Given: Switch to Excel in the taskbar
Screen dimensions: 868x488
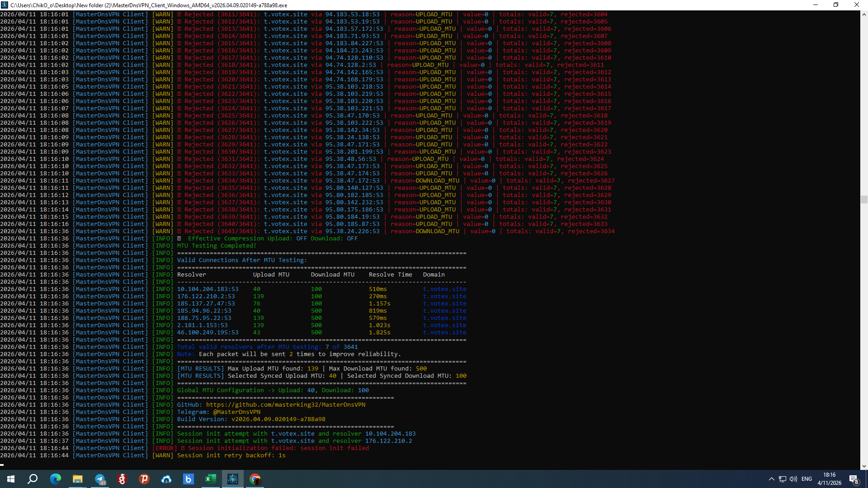Looking at the screenshot, I should pos(211,479).
